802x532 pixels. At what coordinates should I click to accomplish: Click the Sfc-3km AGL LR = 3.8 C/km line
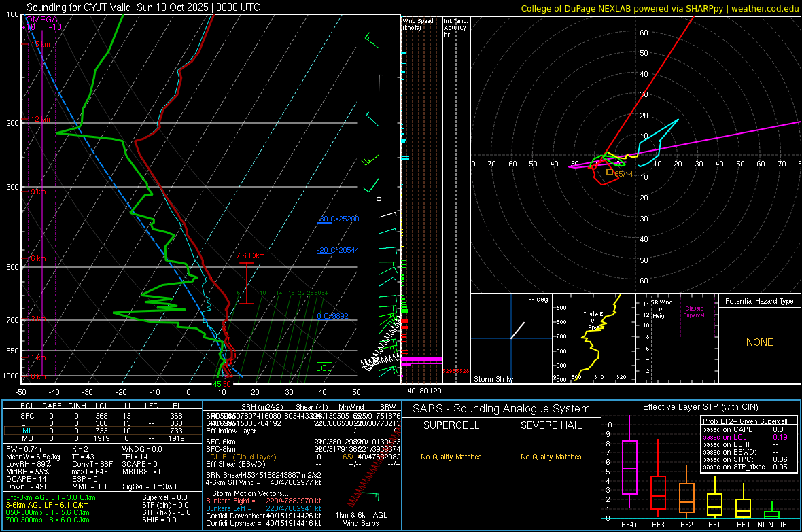[x=51, y=497]
